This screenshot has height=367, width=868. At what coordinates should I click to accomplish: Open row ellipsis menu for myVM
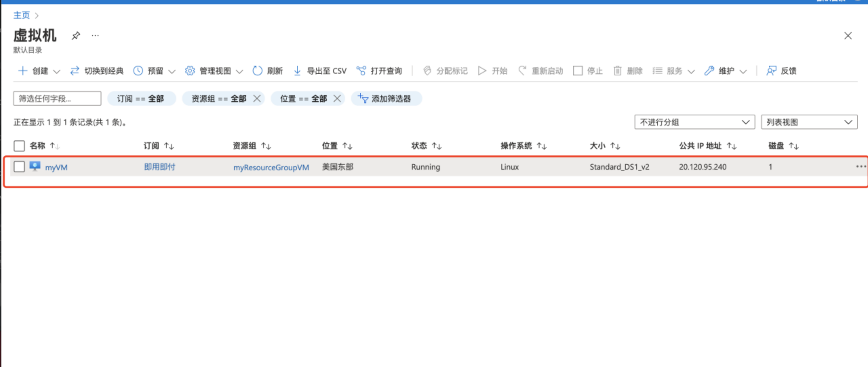point(861,167)
